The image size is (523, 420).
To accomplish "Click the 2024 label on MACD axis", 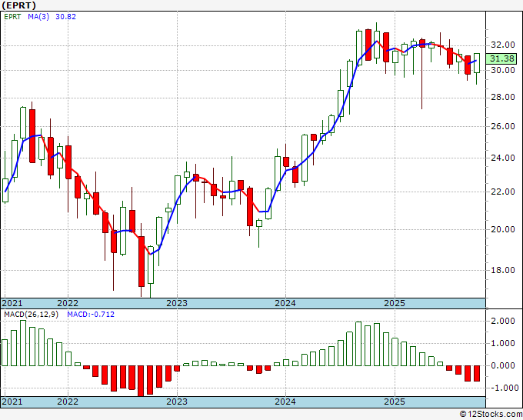I will pos(285,402).
